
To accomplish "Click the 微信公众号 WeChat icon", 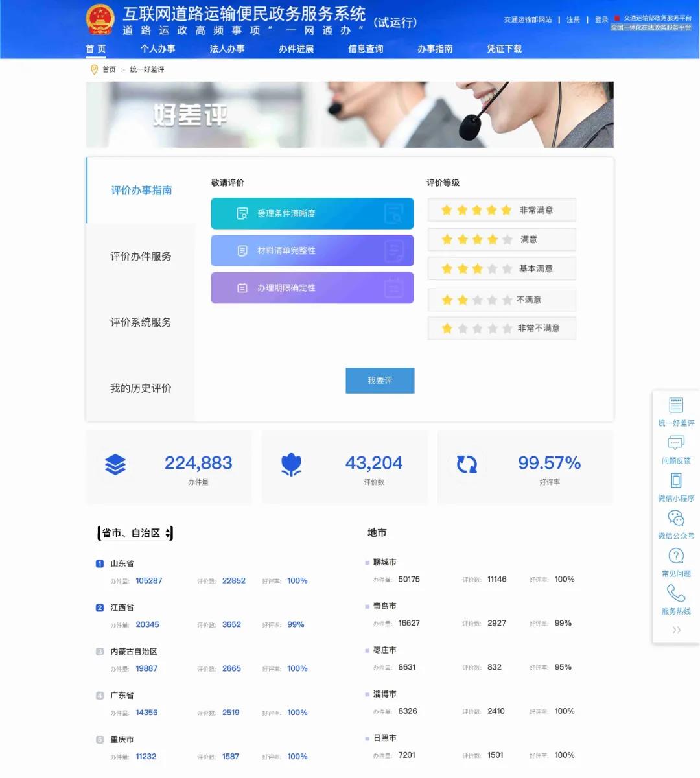I will coord(676,518).
